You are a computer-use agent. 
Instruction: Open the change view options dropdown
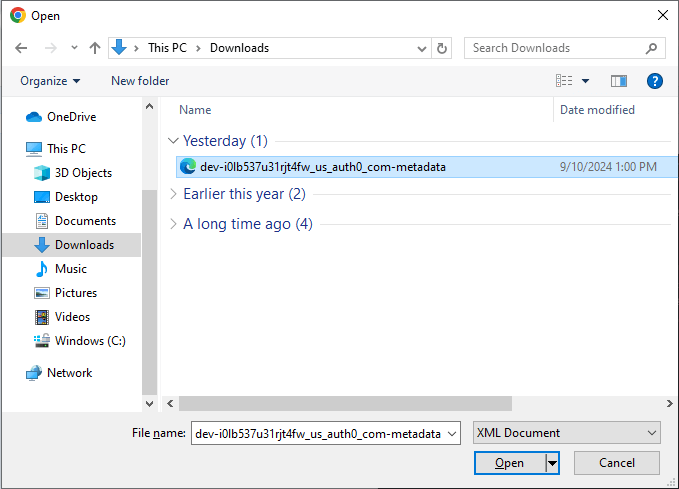(x=586, y=81)
